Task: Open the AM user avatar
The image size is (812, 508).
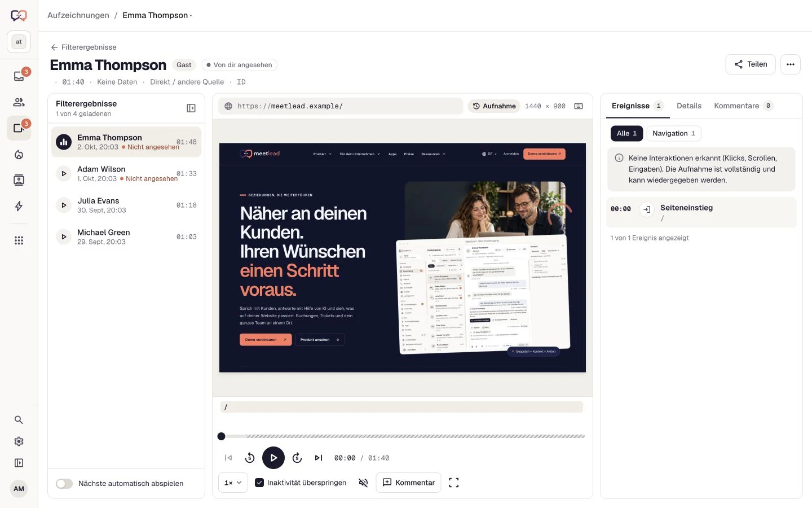Action: click(19, 489)
